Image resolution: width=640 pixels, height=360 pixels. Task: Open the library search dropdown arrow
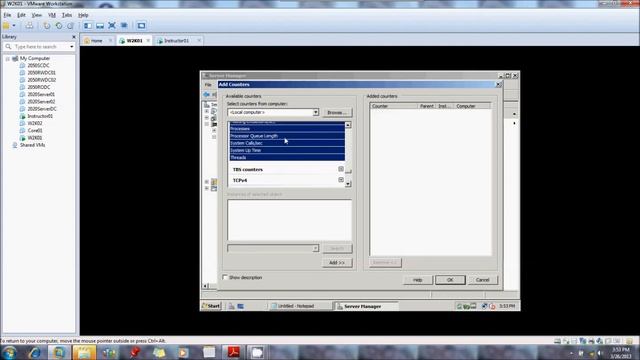72,47
